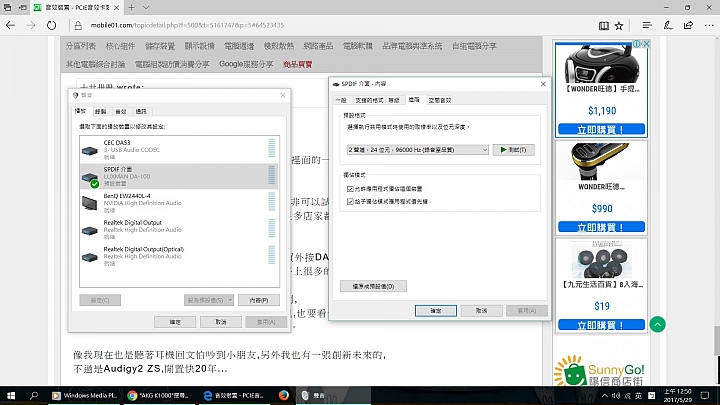The height and width of the screenshot is (405, 720).
Task: Click Properties (P) button in Sound dialog
Action: tap(259, 300)
